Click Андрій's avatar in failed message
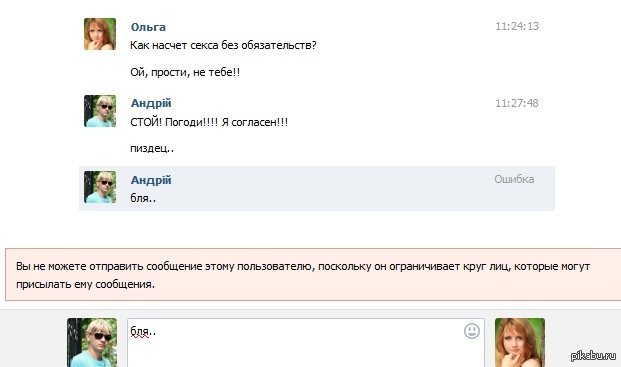The width and height of the screenshot is (621, 367). 100,187
